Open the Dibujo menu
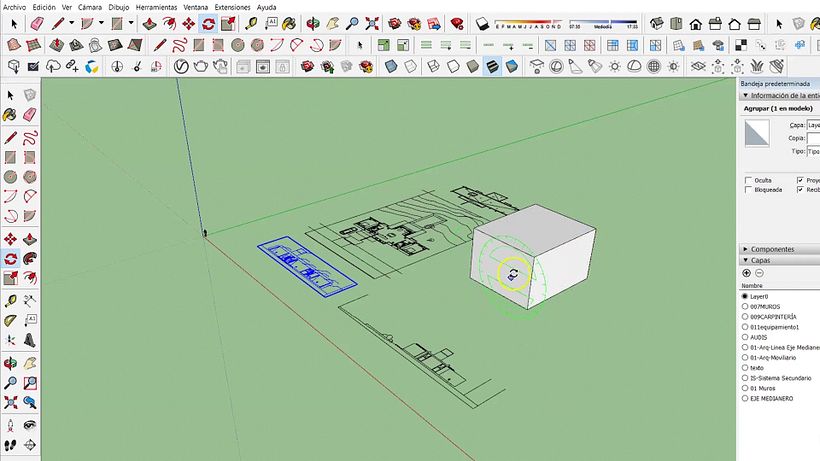The width and height of the screenshot is (820, 461). coord(119,7)
